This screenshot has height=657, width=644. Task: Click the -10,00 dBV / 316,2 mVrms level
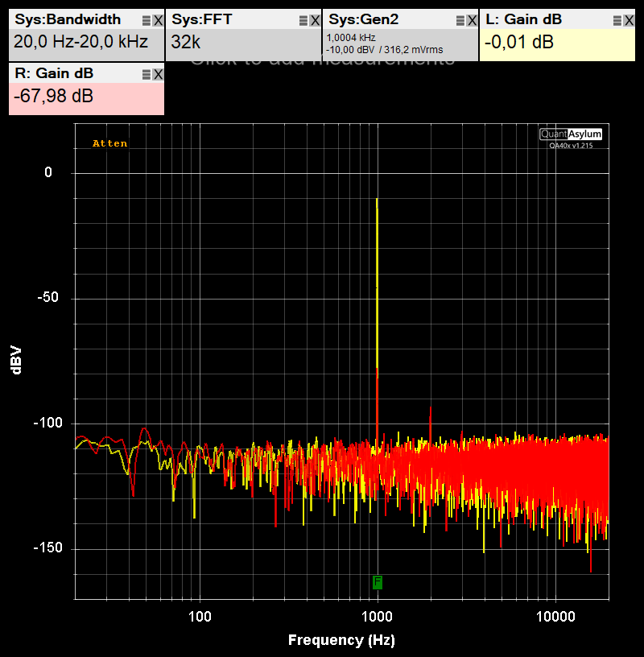point(385,50)
